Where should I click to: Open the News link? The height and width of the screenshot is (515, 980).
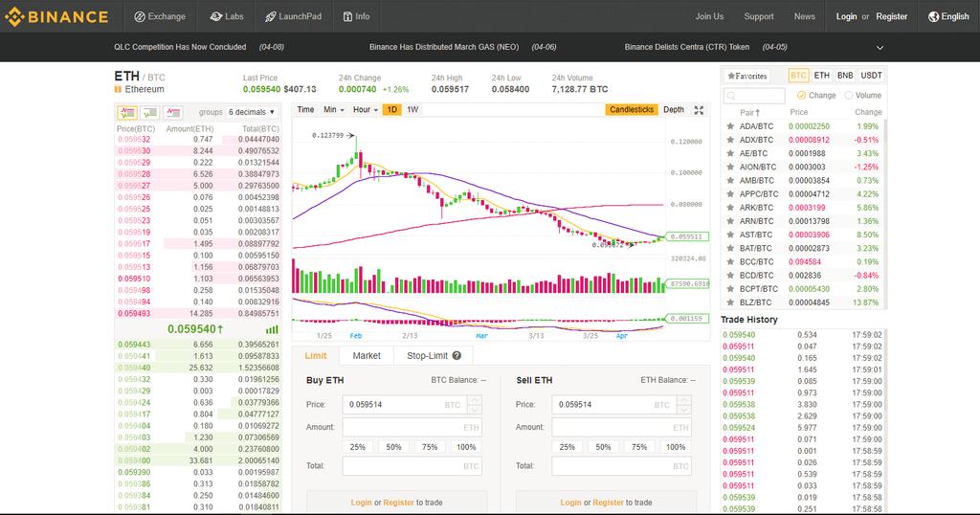click(804, 17)
